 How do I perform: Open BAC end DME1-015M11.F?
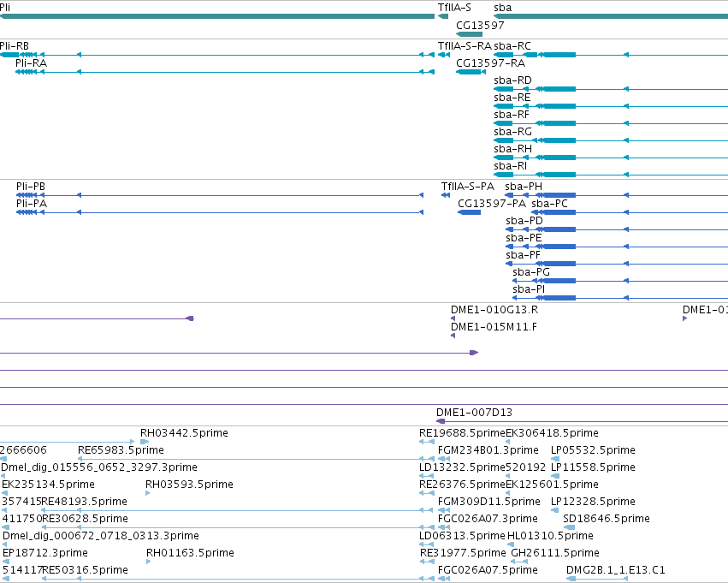click(494, 328)
